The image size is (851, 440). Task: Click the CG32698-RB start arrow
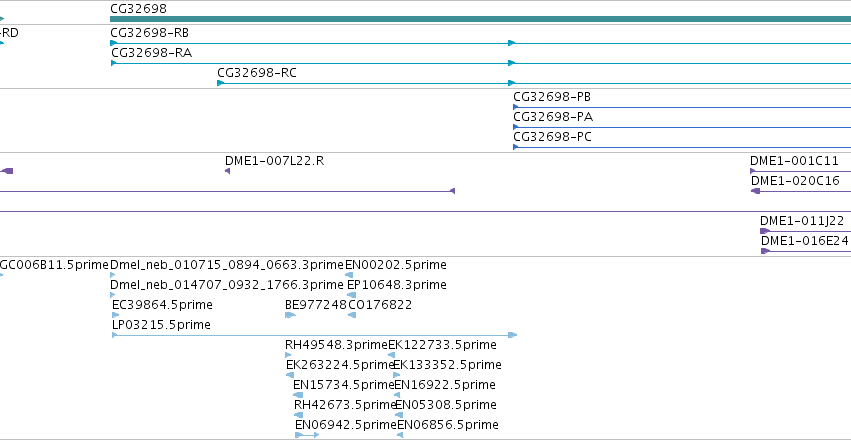(x=113, y=43)
